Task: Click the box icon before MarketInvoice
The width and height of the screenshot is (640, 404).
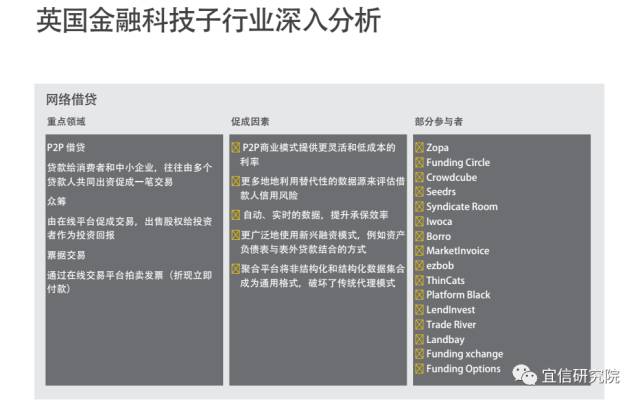Action: pyautogui.click(x=420, y=251)
